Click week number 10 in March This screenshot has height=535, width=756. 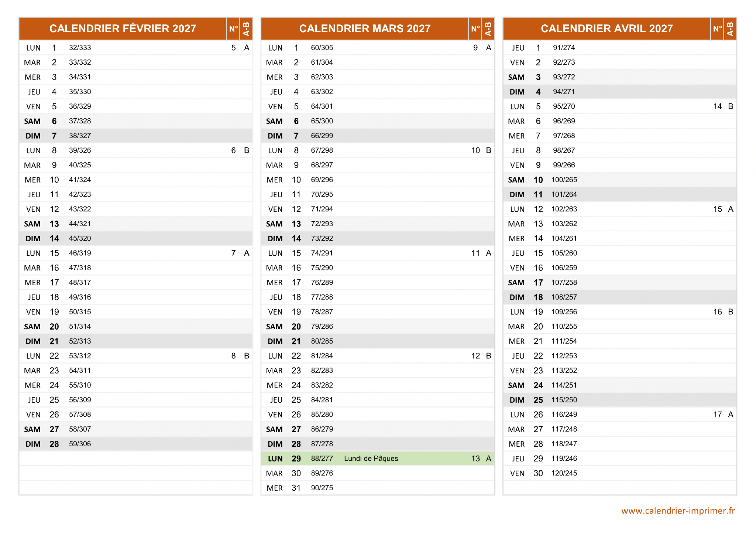(x=475, y=150)
